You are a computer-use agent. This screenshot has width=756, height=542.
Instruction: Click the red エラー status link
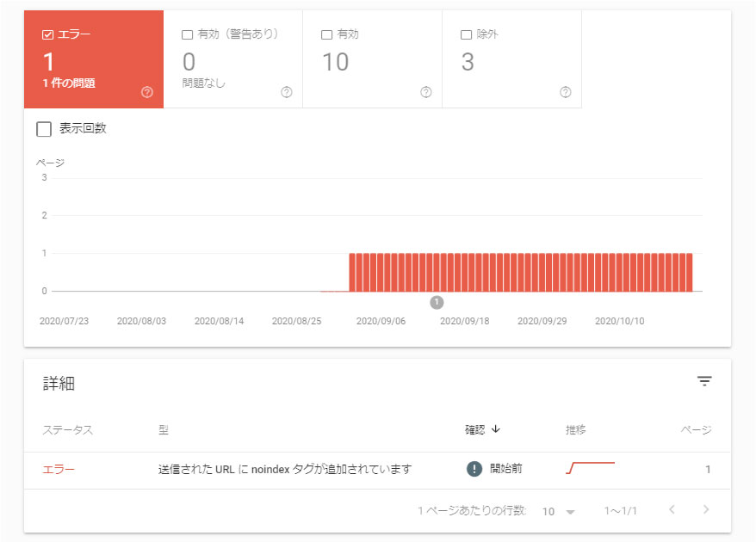tap(59, 469)
